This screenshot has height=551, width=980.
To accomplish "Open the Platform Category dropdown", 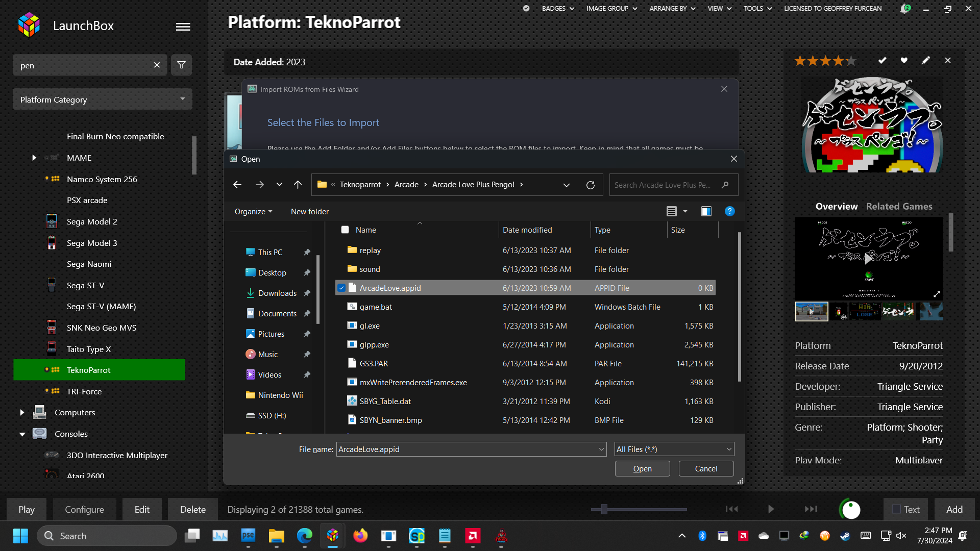I will (x=103, y=99).
